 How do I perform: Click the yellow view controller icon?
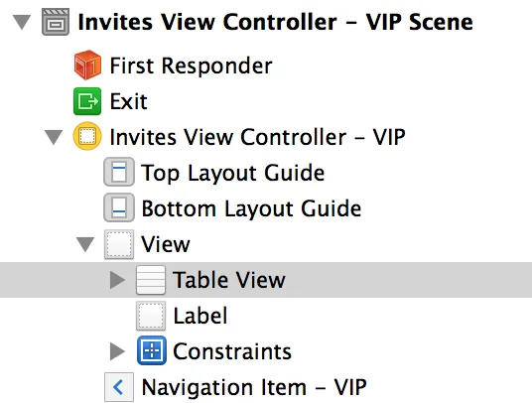[87, 136]
